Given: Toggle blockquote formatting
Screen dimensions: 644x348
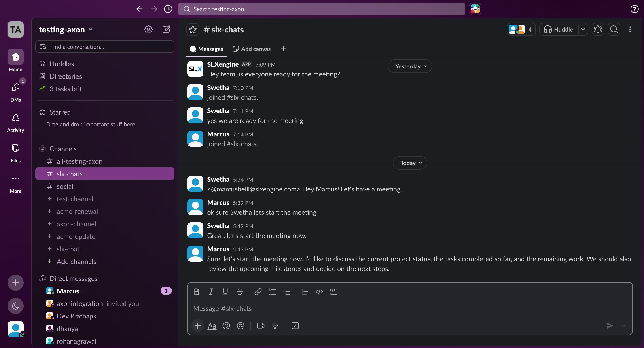Looking at the screenshot, I should [305, 291].
